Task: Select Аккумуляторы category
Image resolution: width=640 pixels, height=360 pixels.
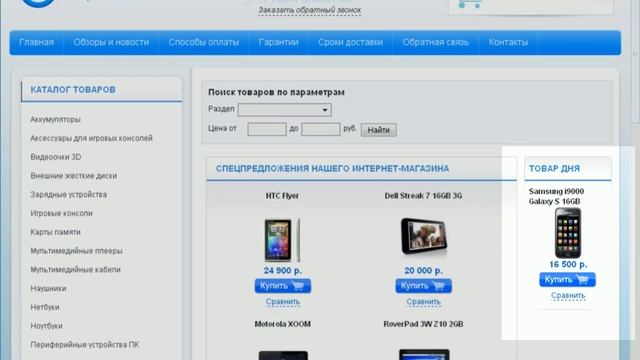Action: pos(55,120)
